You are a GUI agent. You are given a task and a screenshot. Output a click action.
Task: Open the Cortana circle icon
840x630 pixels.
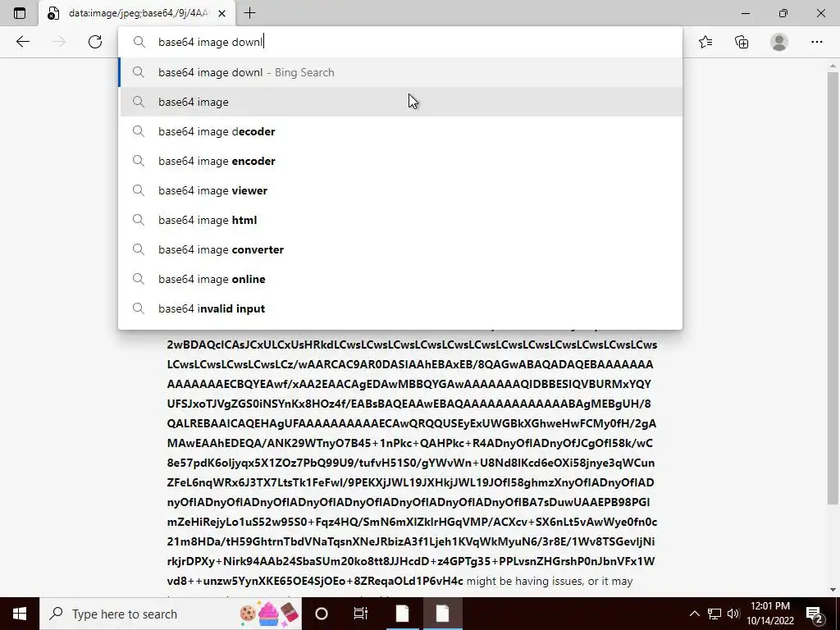click(322, 614)
